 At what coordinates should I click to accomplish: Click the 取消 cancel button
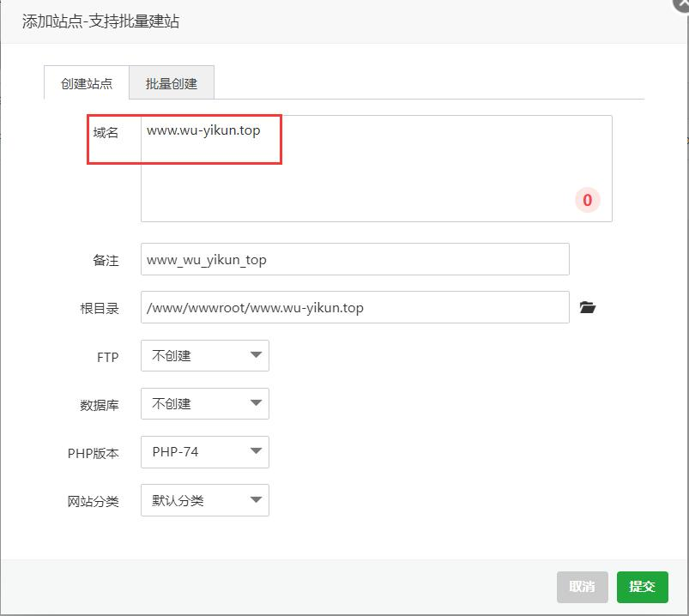pos(583,587)
